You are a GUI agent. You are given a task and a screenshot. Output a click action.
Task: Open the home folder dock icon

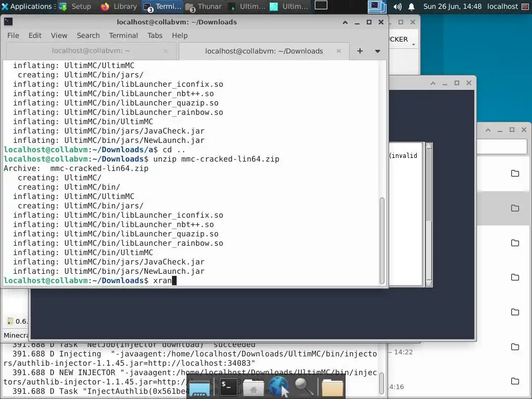(254, 388)
